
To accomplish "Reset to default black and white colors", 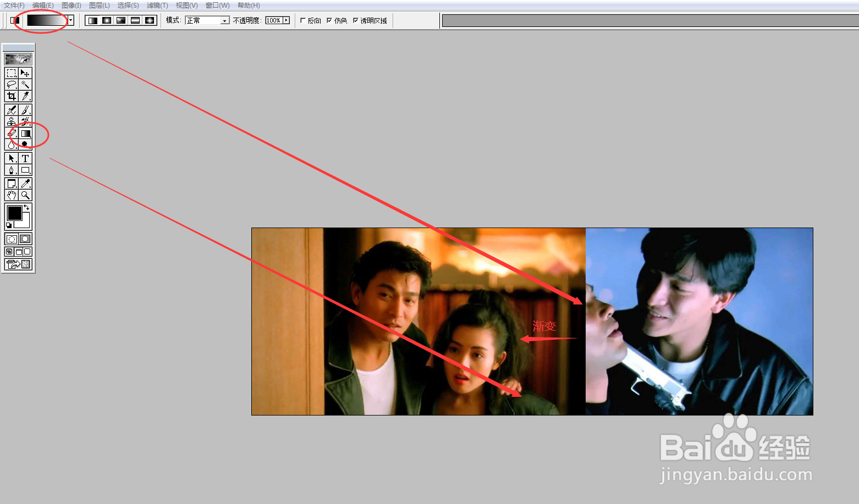I will tap(9, 225).
